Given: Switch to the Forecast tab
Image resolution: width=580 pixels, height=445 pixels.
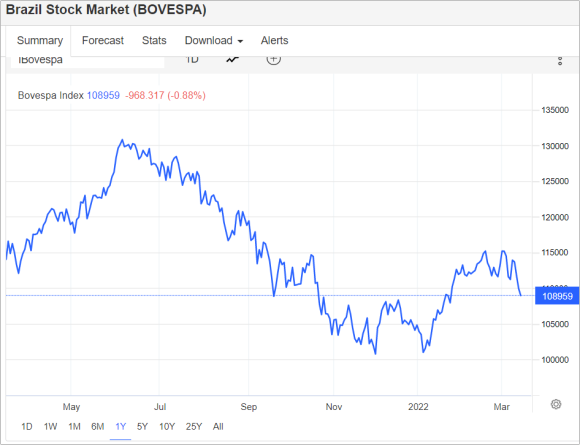Looking at the screenshot, I should [x=102, y=40].
